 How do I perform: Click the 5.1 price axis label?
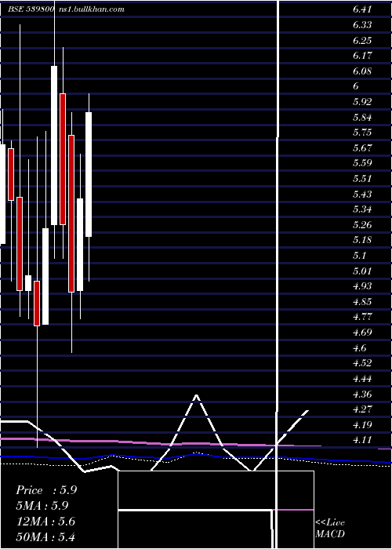tap(359, 255)
